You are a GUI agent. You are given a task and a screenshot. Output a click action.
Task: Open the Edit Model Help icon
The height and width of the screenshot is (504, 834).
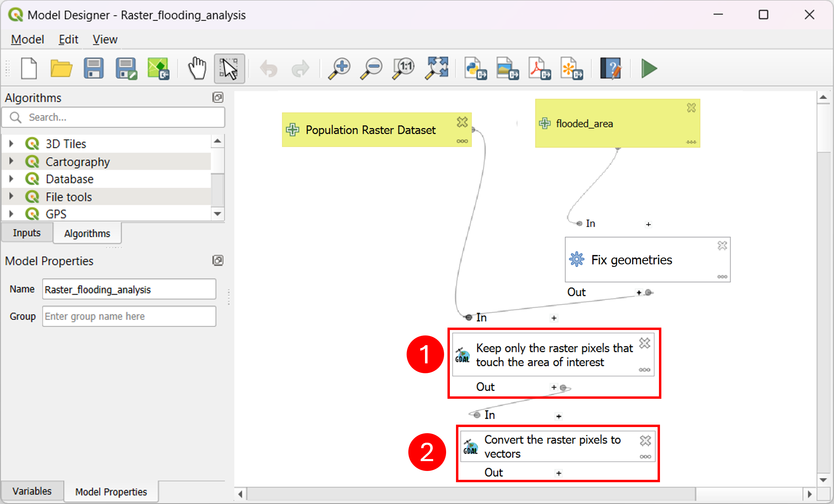point(611,68)
